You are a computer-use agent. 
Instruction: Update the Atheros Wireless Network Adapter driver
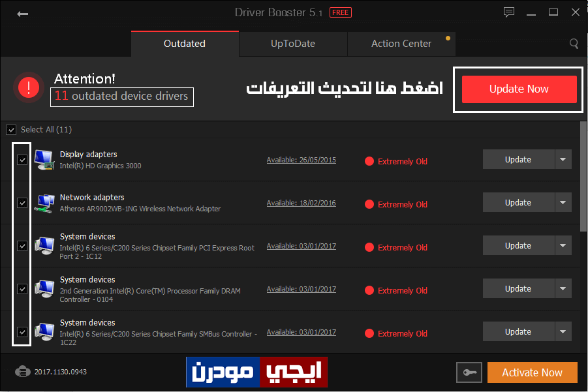pyautogui.click(x=518, y=203)
